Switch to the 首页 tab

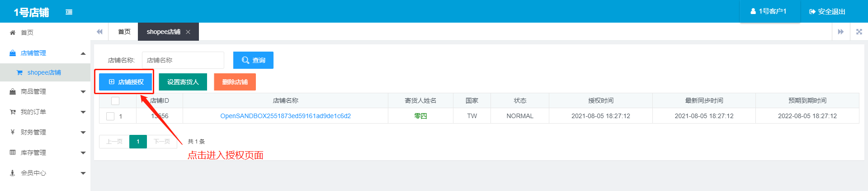point(124,32)
